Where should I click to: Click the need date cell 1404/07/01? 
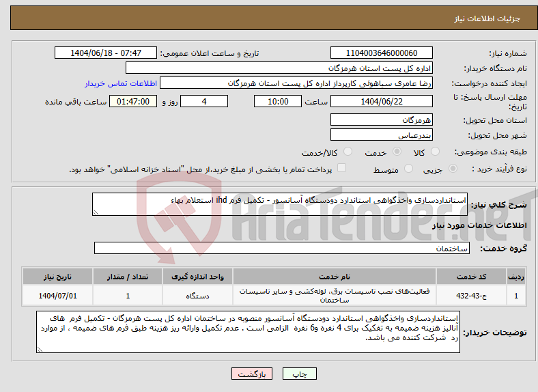click(57, 295)
